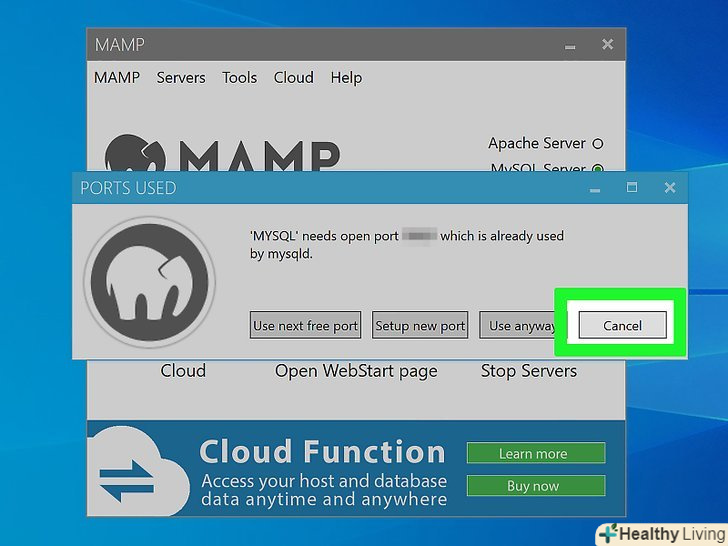This screenshot has width=728, height=546.
Task: Click Learn more in the Cloud banner
Action: click(536, 453)
